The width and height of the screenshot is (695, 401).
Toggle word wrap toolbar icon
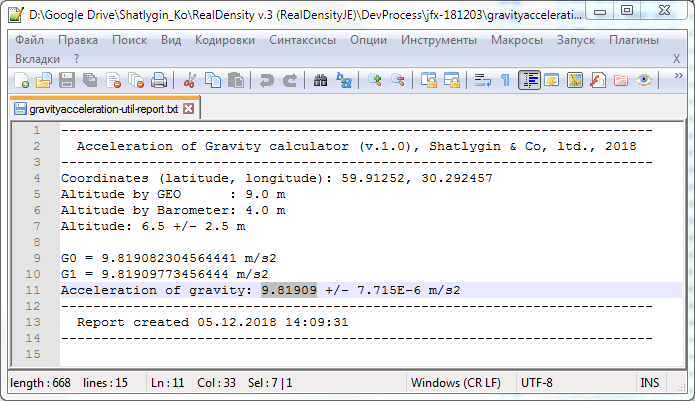click(x=482, y=81)
